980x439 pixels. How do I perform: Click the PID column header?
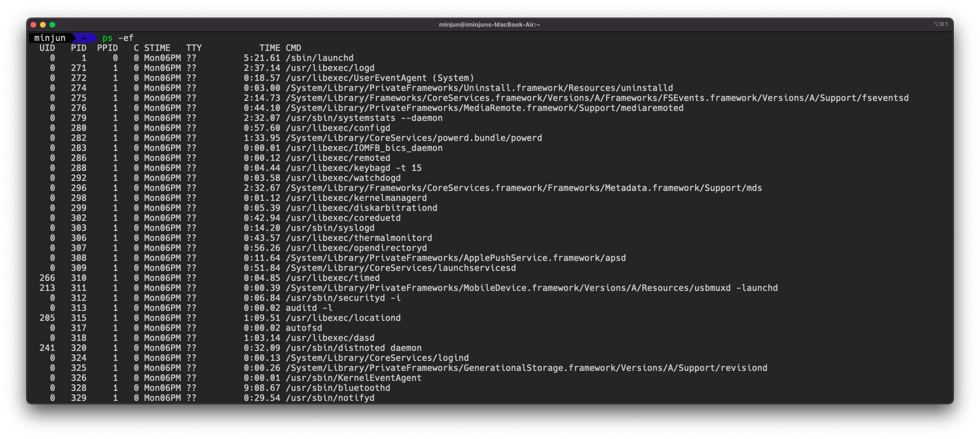(x=79, y=48)
